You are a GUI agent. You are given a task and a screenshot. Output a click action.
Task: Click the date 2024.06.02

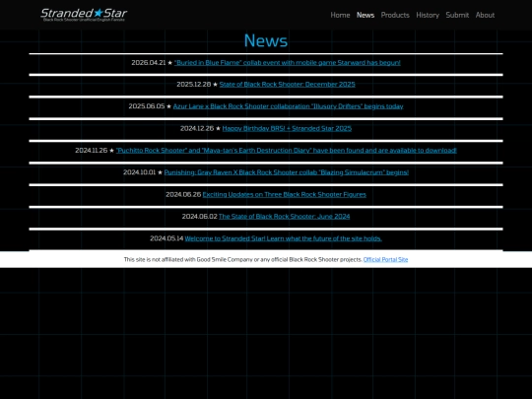coord(199,217)
